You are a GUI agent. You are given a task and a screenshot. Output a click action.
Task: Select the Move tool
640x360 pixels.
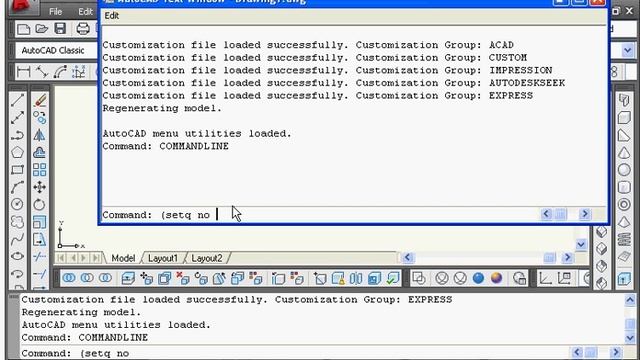point(40,187)
